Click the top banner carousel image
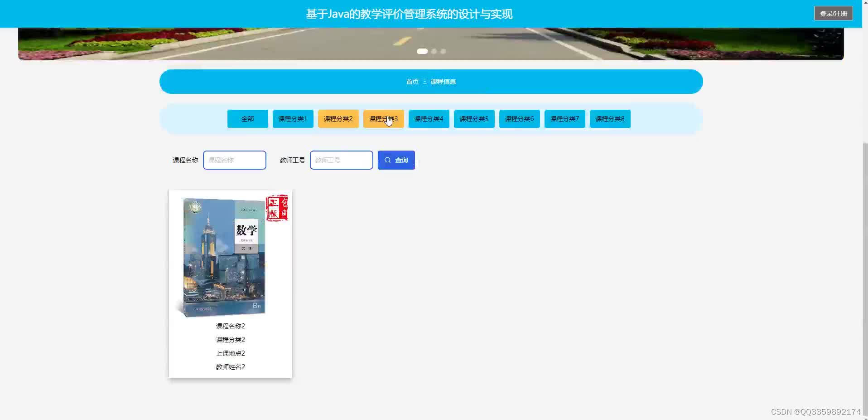 point(431,44)
